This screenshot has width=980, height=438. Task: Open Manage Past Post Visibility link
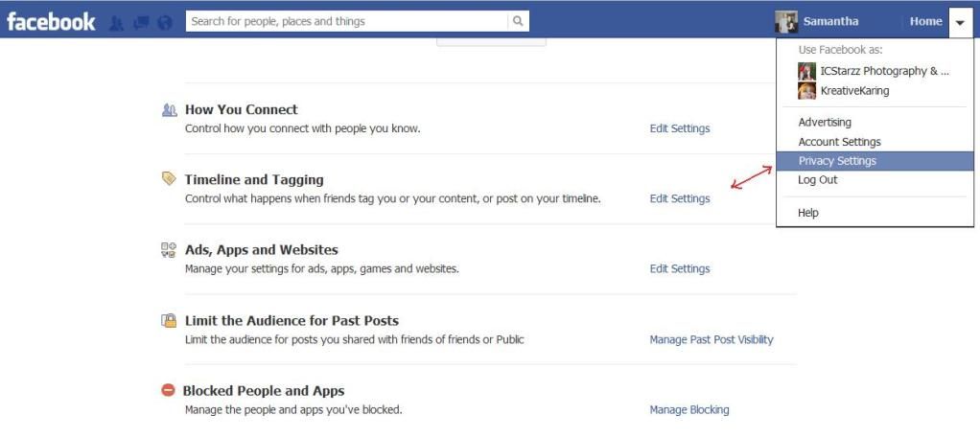(712, 340)
